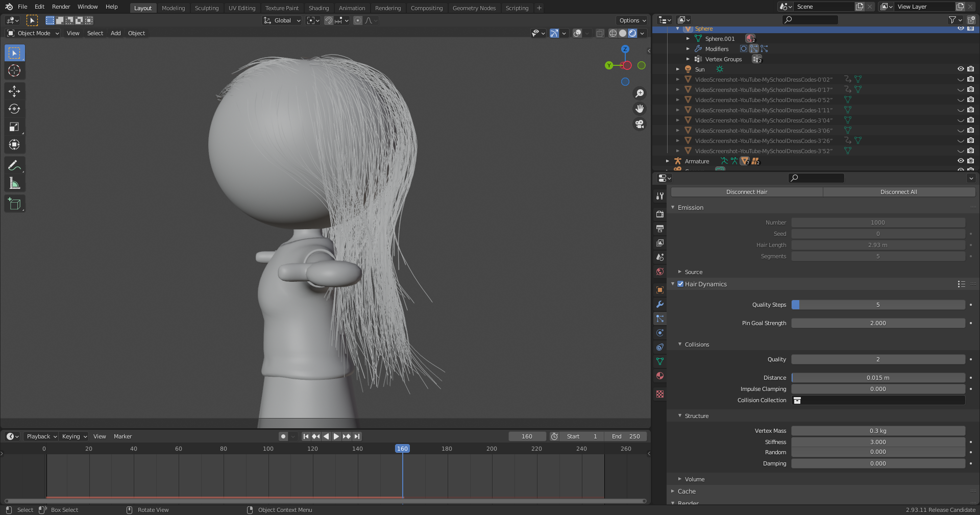Hide the Sun object in viewport
Image resolution: width=980 pixels, height=515 pixels.
pyautogui.click(x=961, y=69)
